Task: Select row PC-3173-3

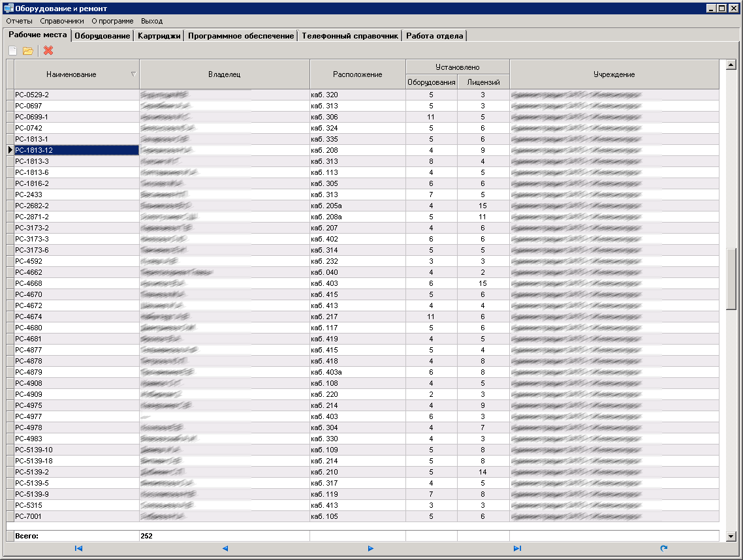Action: tap(363, 239)
